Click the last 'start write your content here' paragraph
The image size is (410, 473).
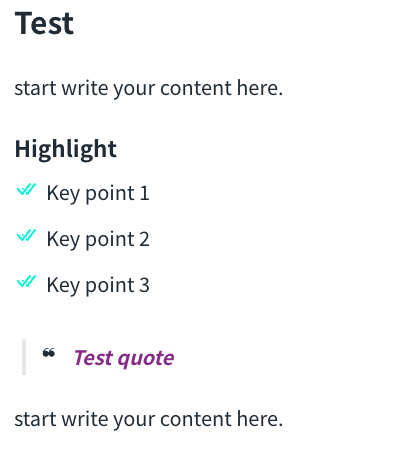(x=149, y=419)
